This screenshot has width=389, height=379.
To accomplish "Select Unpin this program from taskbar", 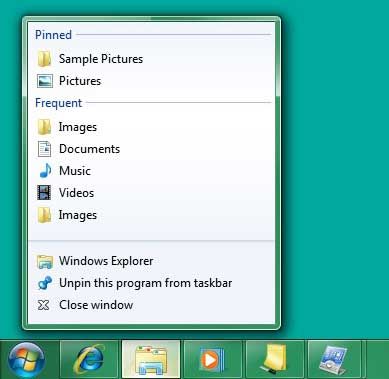I will (152, 283).
